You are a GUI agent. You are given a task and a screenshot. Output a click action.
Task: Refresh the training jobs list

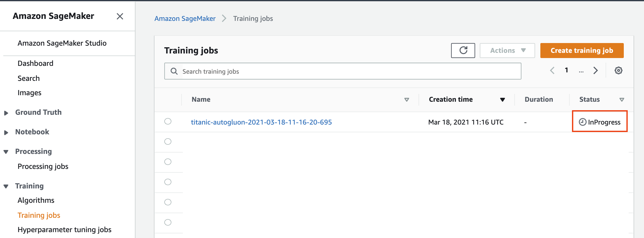click(x=463, y=51)
